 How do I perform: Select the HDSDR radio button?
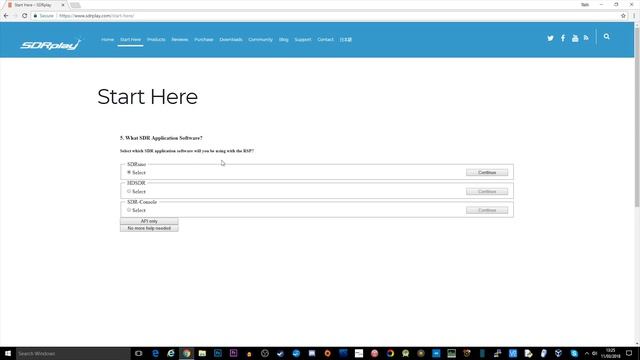[x=129, y=191]
